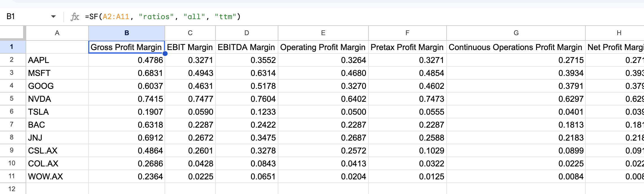Click the cell 'Gross Profit Margin'

126,47
